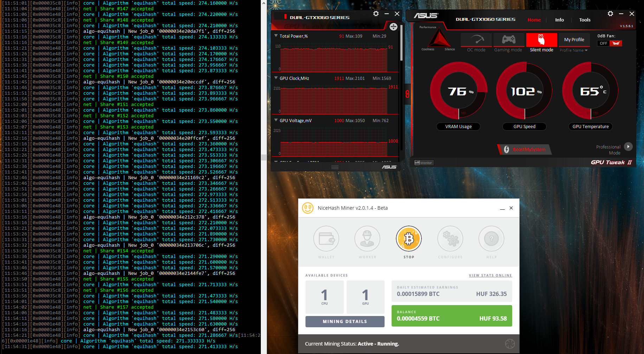This screenshot has width=644, height=354.
Task: Stop mining with the Bitcoin STOP button
Action: (409, 239)
